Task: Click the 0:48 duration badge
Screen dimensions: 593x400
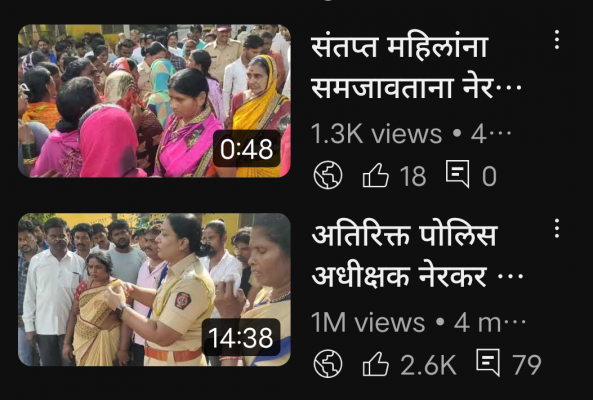Action: pos(247,149)
